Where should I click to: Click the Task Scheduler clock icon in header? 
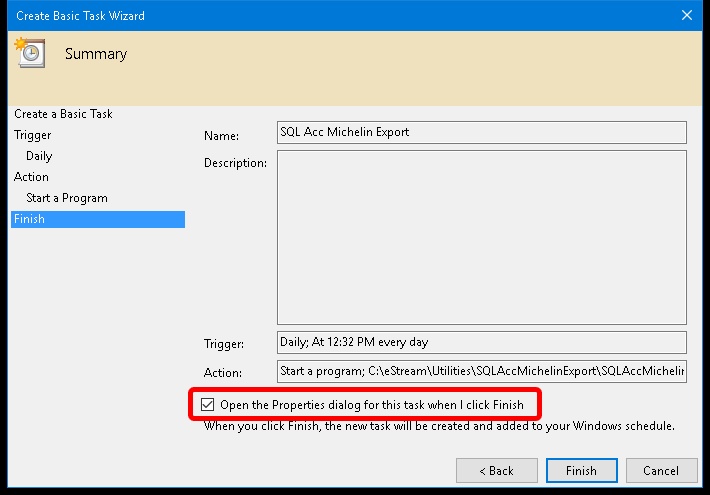click(28, 53)
